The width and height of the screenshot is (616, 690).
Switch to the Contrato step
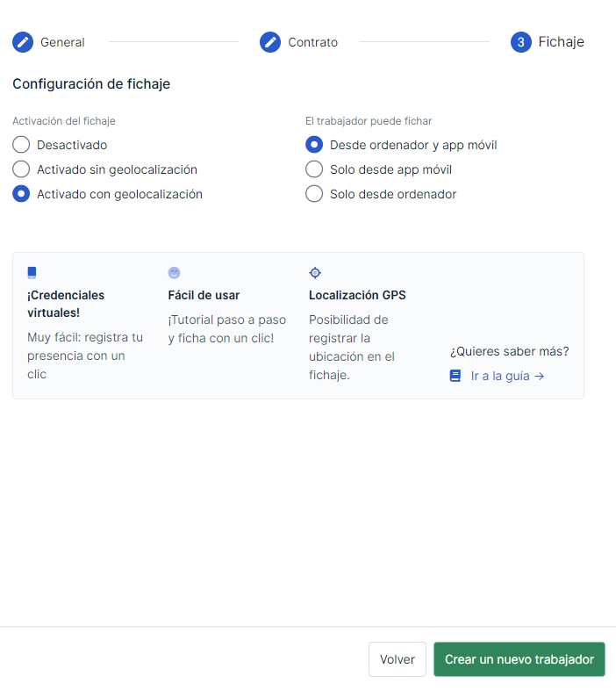313,42
